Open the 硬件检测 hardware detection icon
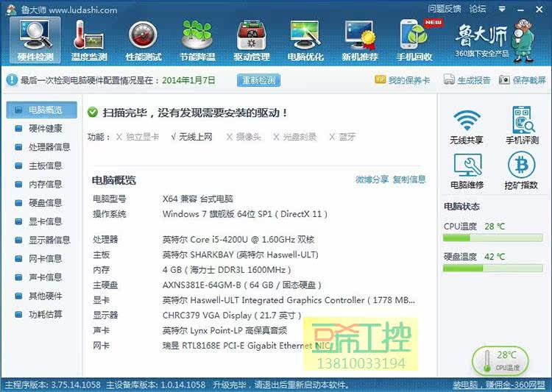This screenshot has width=552, height=392. pyautogui.click(x=35, y=40)
